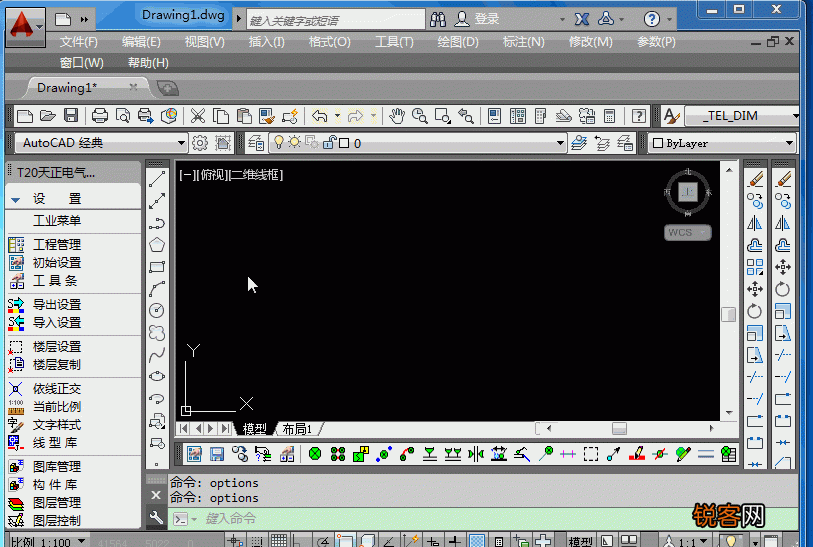Screen dimensions: 813x547
Task: Select the Polygon draw tool
Action: (157, 245)
